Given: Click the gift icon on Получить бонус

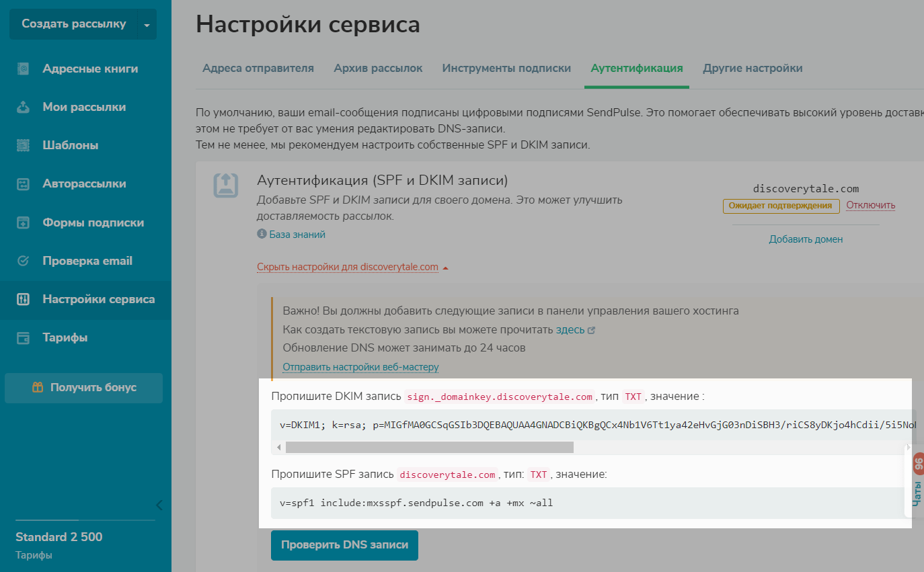Looking at the screenshot, I should point(38,387).
